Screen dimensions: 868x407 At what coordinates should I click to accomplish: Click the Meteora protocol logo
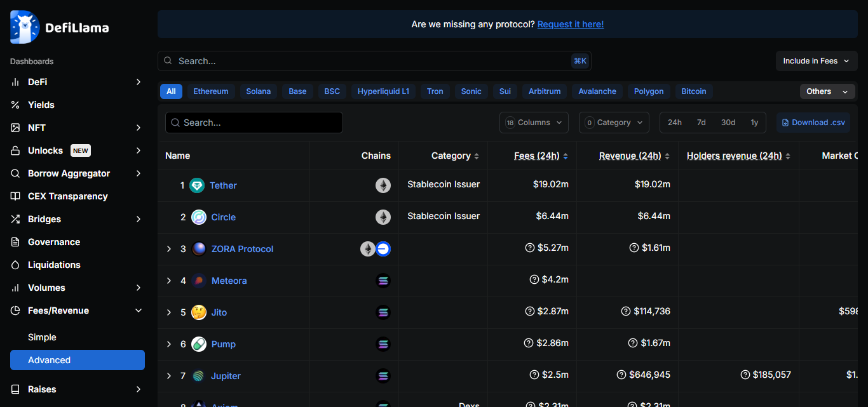(x=199, y=281)
